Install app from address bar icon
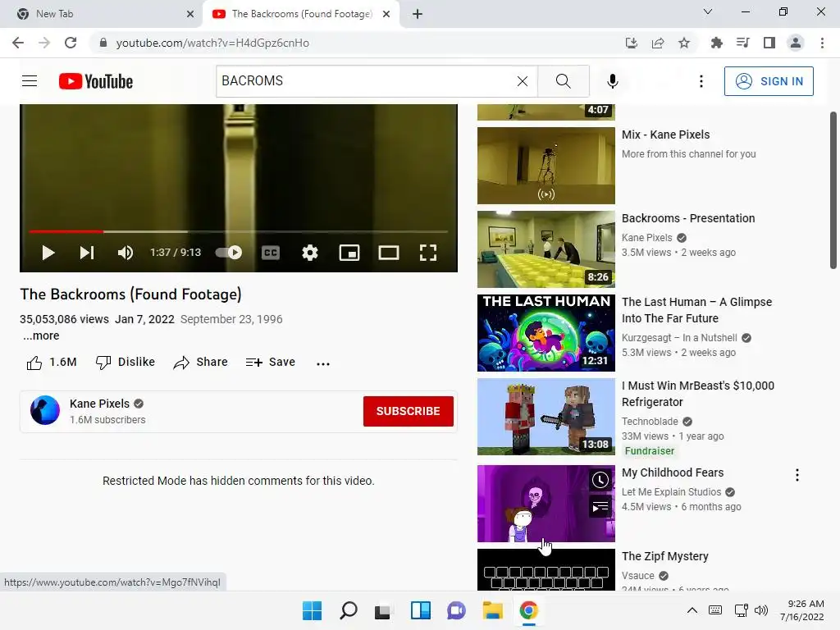 (632, 43)
